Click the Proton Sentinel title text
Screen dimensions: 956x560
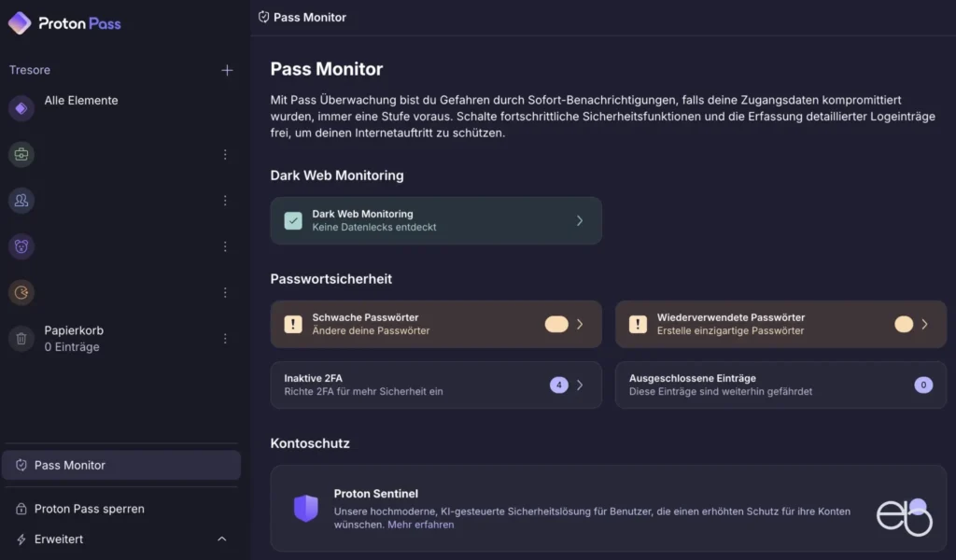pos(376,494)
